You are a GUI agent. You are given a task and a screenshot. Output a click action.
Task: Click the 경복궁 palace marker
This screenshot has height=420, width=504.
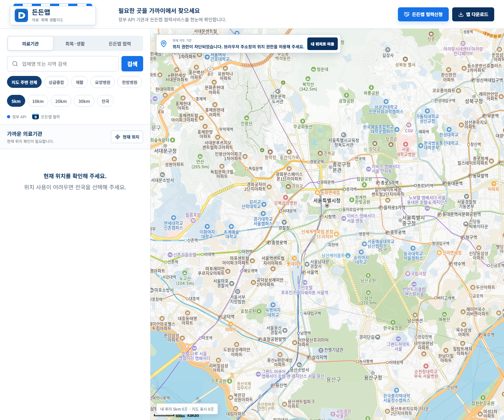pyautogui.click(x=320, y=153)
